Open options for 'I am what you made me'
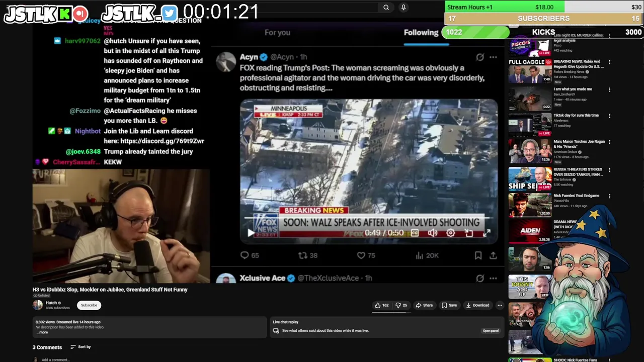 (x=609, y=89)
